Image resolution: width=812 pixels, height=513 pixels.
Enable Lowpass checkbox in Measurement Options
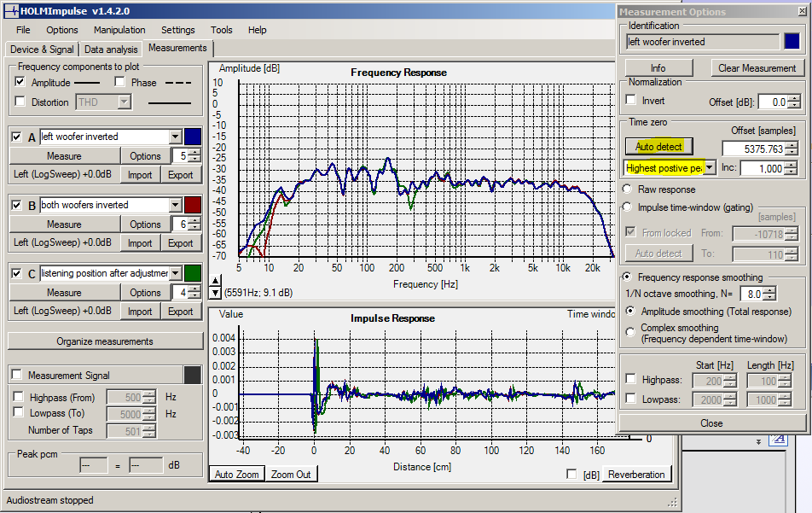(x=631, y=398)
